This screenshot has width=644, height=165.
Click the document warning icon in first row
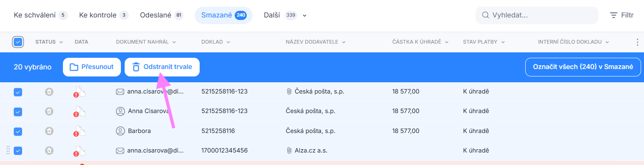pyautogui.click(x=79, y=92)
